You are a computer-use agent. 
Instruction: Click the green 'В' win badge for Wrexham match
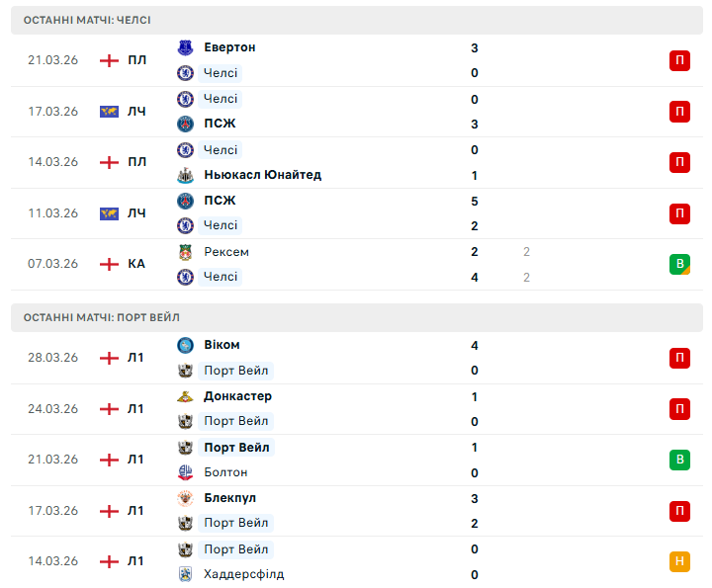(x=679, y=264)
